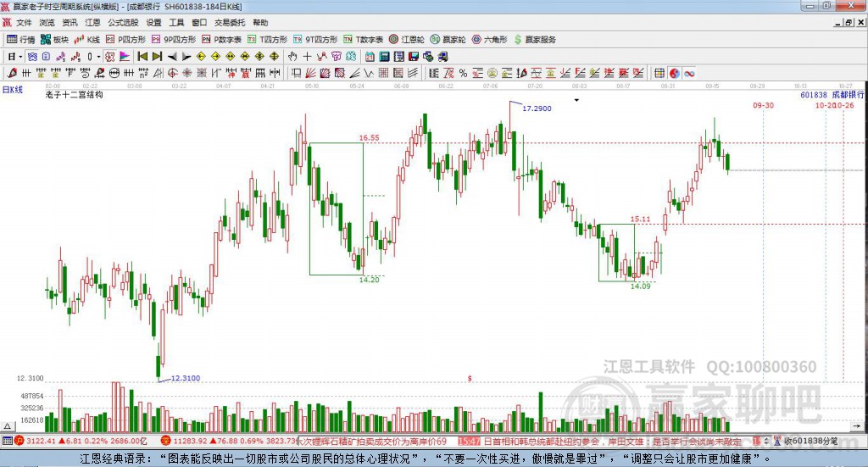The width and height of the screenshot is (868, 467).
Task: Click the status bar grid icon
Action: [7, 441]
